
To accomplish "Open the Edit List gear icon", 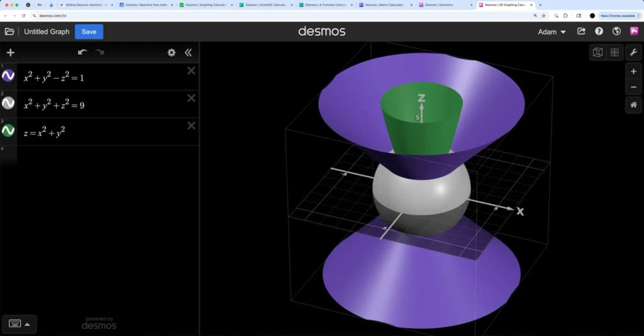I will tap(171, 53).
